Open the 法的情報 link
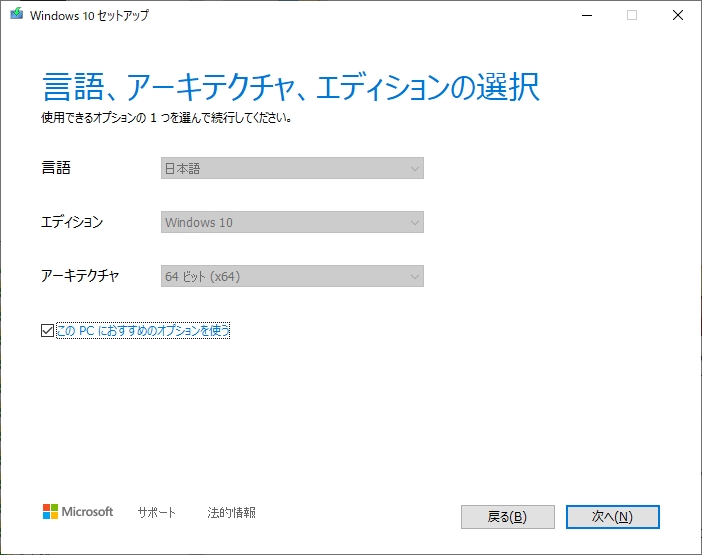This screenshot has height=555, width=702. tap(231, 512)
